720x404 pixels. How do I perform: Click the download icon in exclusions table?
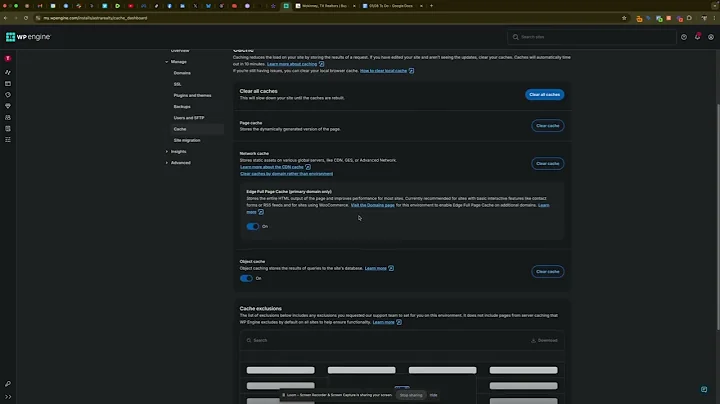click(x=533, y=340)
